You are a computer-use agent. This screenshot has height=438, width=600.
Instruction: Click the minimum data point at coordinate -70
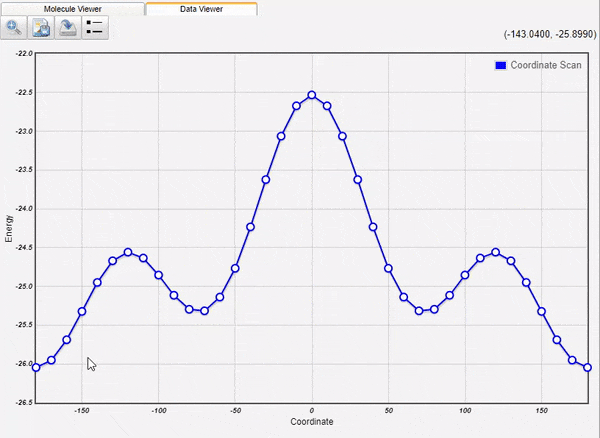[204, 311]
